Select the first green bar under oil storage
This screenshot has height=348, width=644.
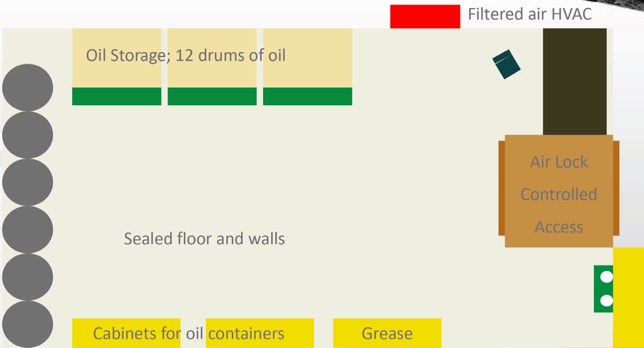(x=117, y=96)
